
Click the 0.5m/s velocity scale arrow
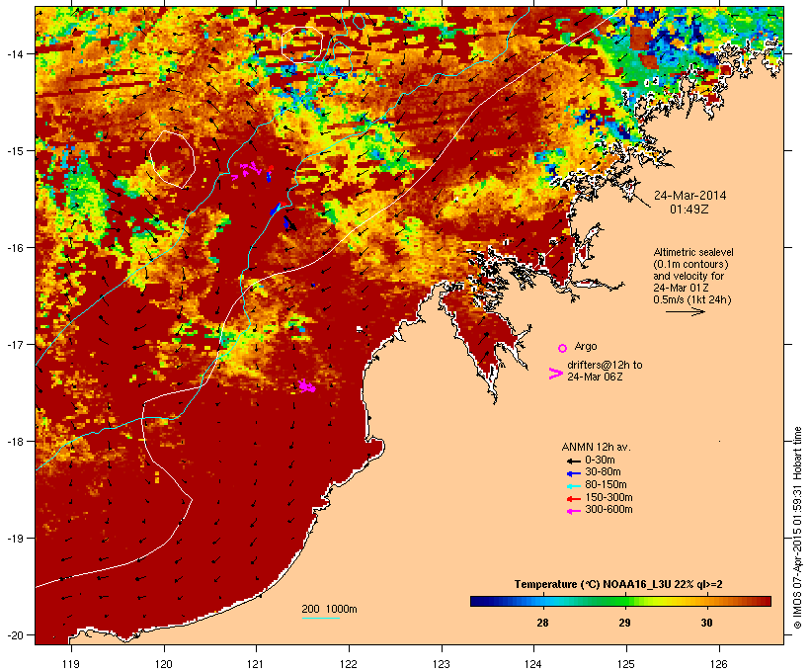tap(685, 311)
